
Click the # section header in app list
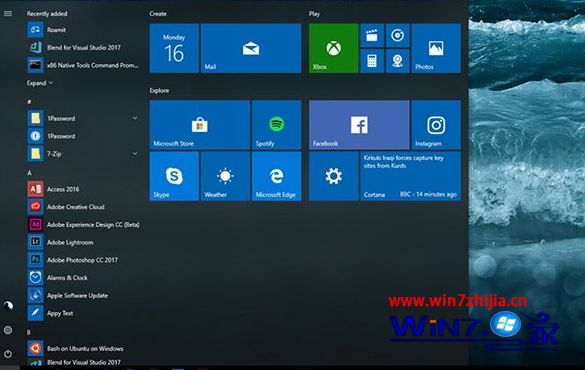29,101
